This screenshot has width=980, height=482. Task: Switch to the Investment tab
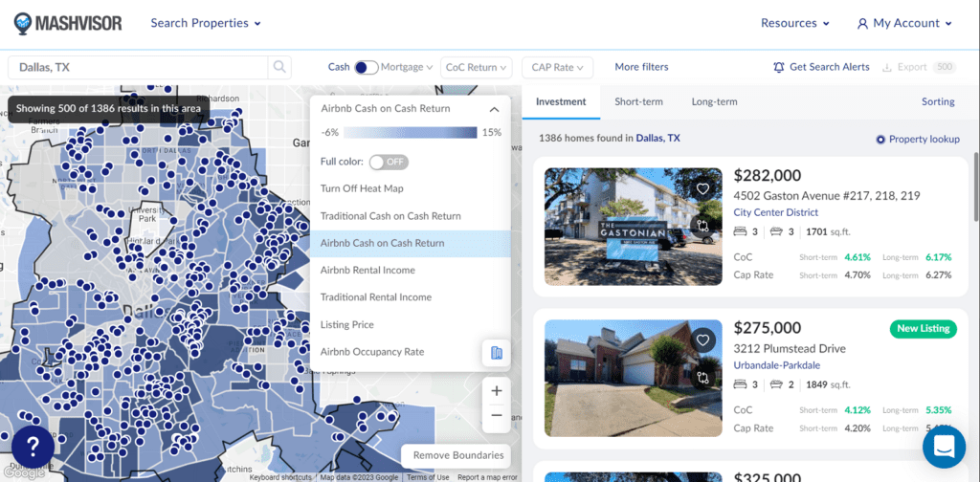[561, 101]
